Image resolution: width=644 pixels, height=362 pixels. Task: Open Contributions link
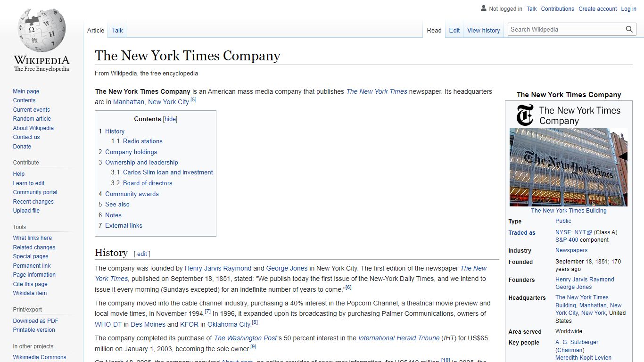558,9
